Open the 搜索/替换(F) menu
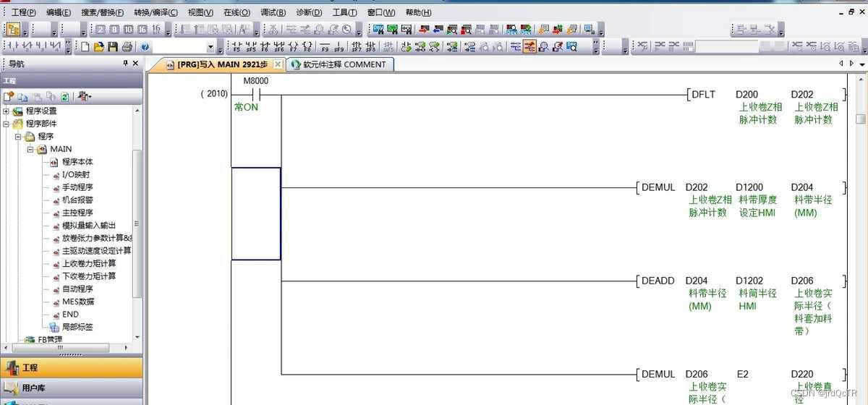Image resolution: width=868 pixels, height=405 pixels. tap(103, 12)
